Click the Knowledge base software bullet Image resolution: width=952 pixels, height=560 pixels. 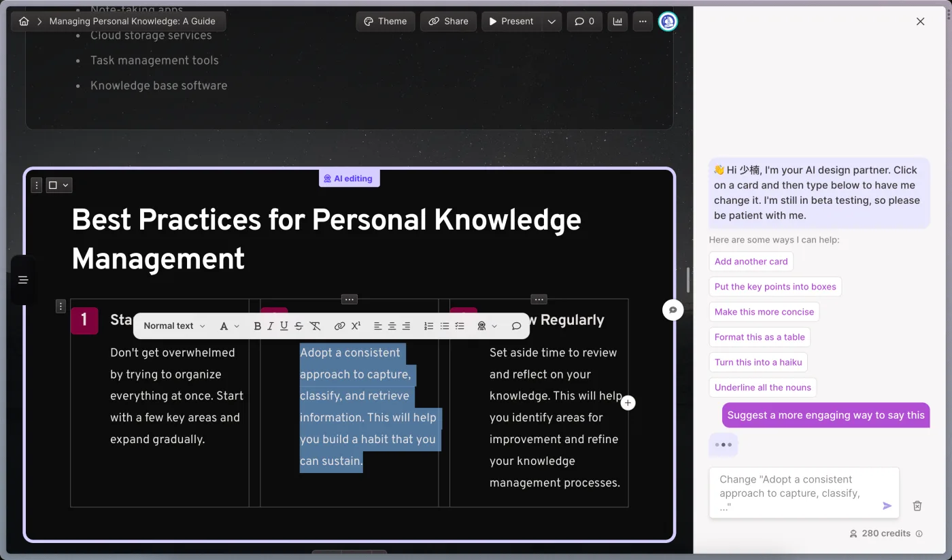click(x=159, y=86)
